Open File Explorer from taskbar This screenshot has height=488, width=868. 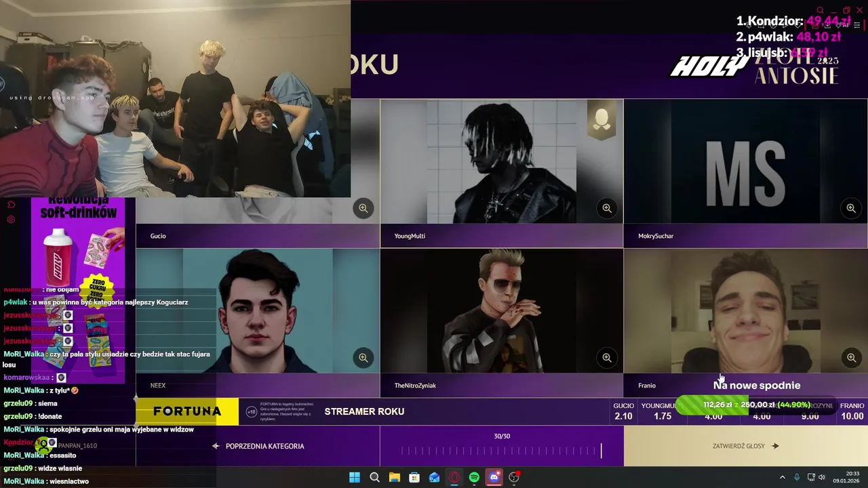(394, 477)
